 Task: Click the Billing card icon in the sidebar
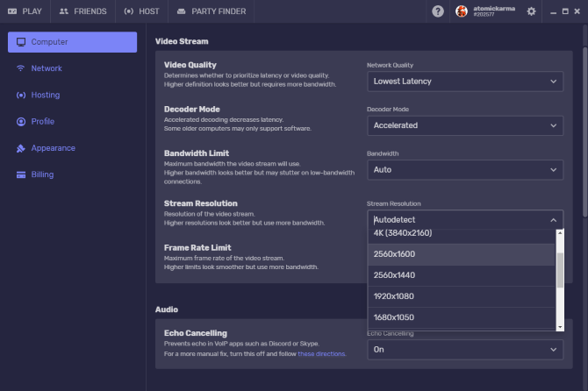[20, 174]
